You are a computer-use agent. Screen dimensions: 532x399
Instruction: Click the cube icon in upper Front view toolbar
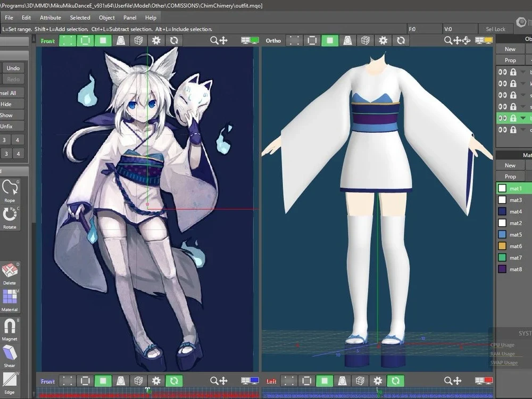click(138, 41)
